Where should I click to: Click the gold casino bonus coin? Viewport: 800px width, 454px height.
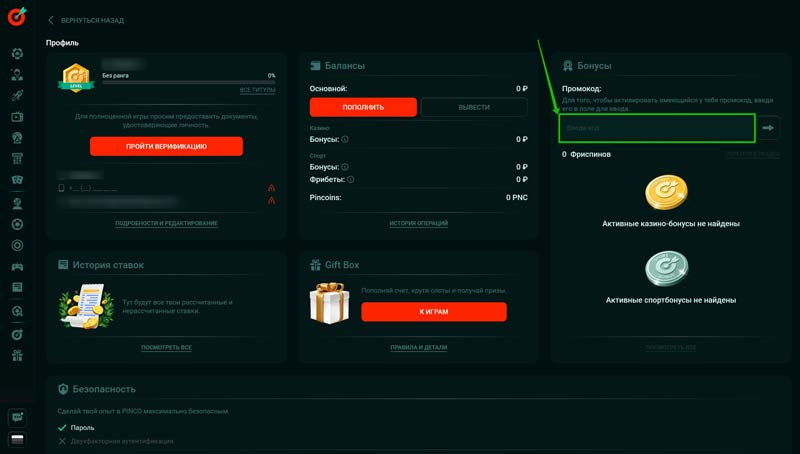pyautogui.click(x=666, y=192)
